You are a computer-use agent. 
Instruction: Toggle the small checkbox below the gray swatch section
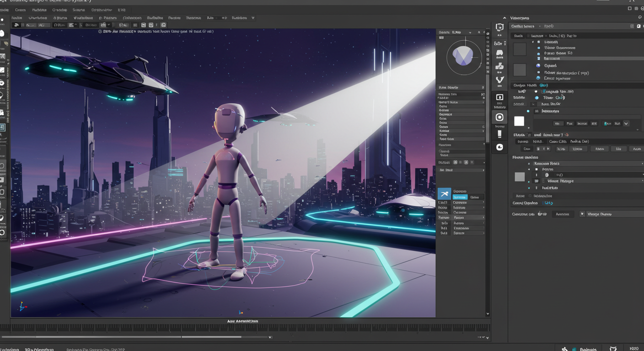[x=530, y=196]
